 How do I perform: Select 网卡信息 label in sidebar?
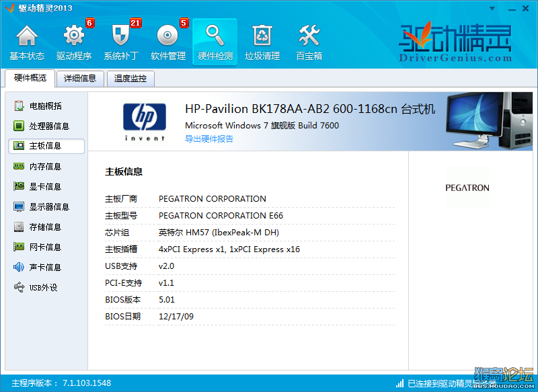[x=45, y=247]
